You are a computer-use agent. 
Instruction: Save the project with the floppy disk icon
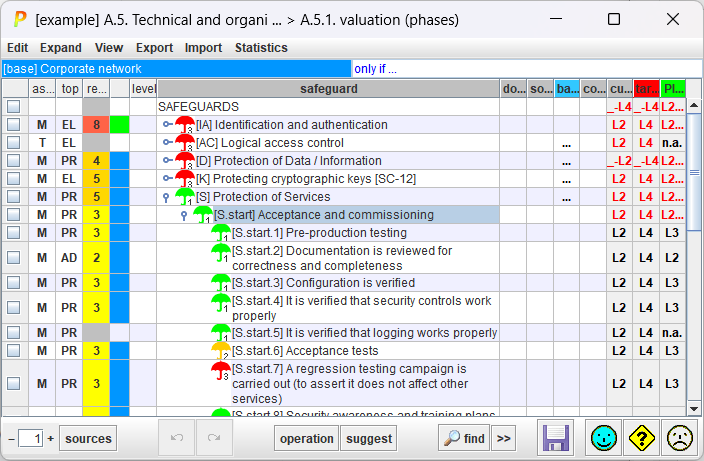click(x=556, y=438)
